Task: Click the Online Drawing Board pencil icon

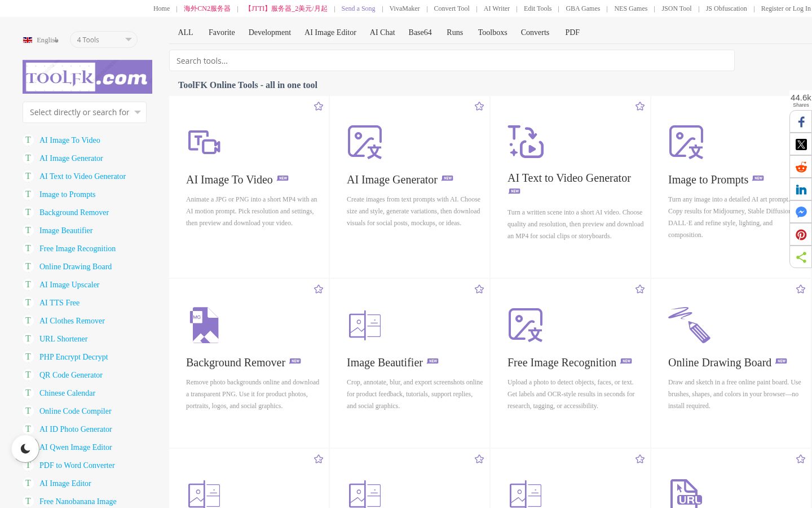Action: click(x=689, y=325)
